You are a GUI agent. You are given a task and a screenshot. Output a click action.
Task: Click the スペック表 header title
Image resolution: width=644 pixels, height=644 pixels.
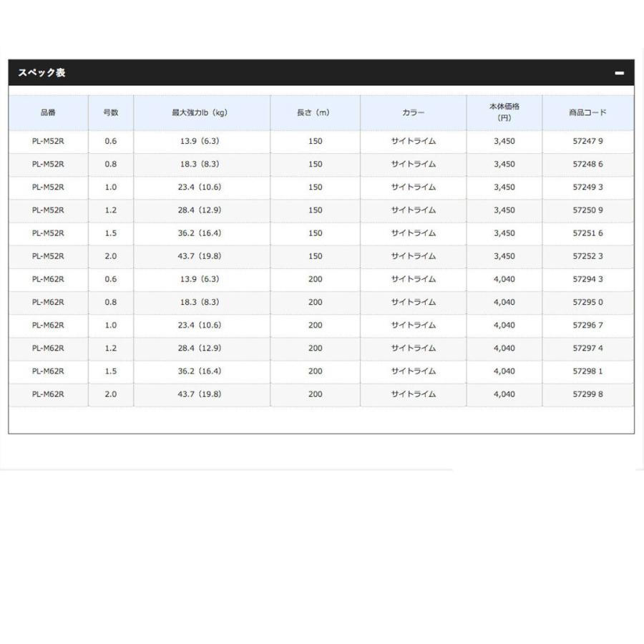(x=42, y=73)
